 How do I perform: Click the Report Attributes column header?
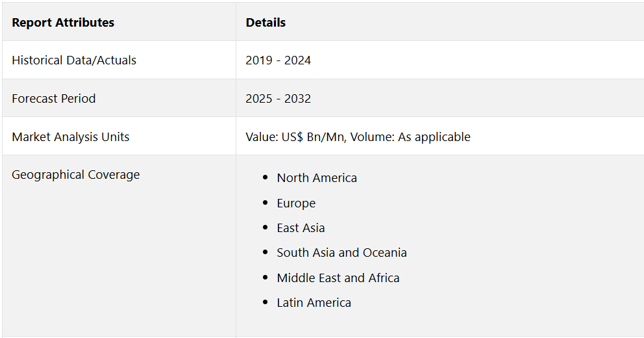click(63, 22)
